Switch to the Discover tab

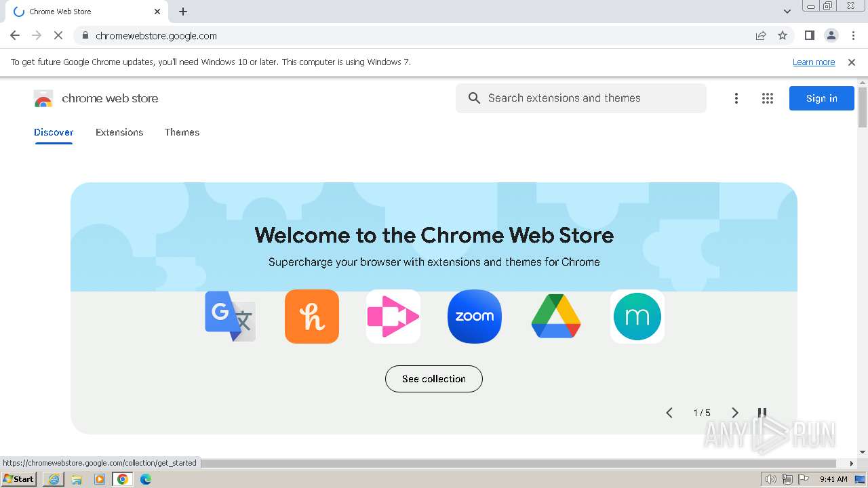click(x=54, y=132)
